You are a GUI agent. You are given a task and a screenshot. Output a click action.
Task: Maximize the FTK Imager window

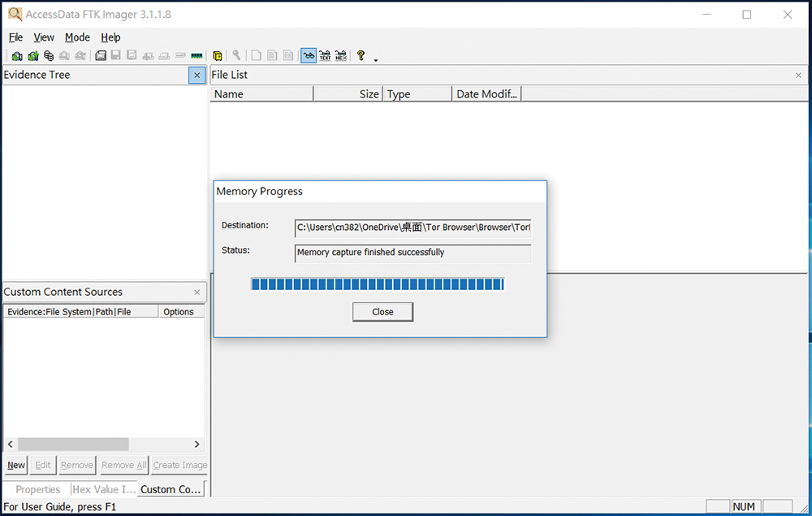(x=747, y=15)
